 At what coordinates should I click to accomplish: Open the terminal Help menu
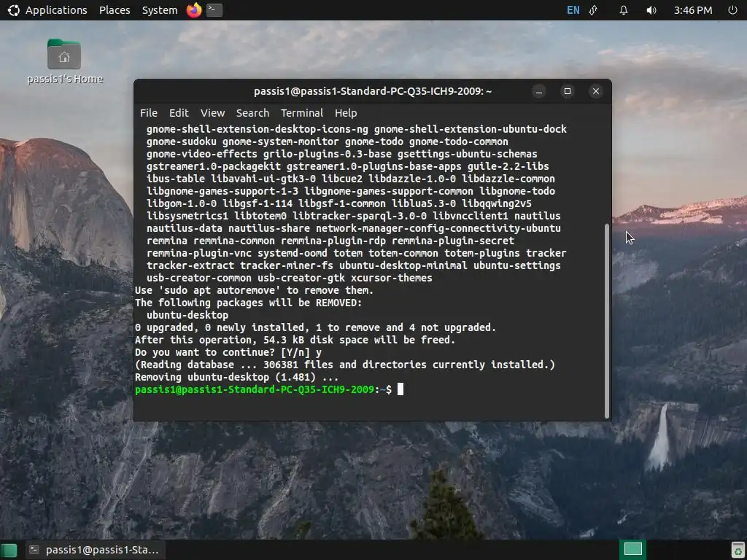(x=346, y=113)
